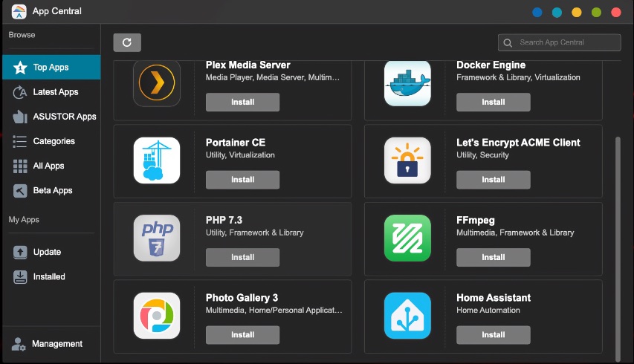Open the Let's Encrypt ACME Client icon
The image size is (634, 364).
pyautogui.click(x=407, y=160)
